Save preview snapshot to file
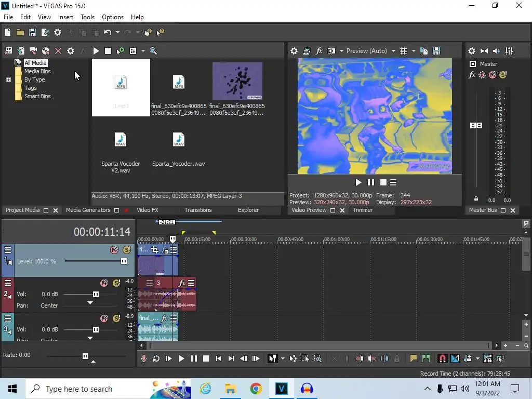The height and width of the screenshot is (399, 532). [436, 51]
